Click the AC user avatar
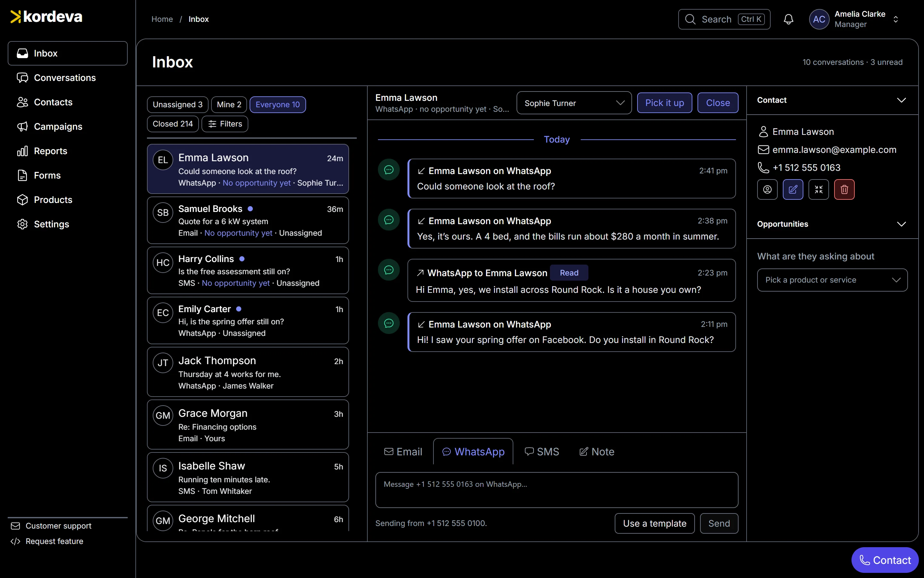Screen dimensions: 924x578 point(819,19)
